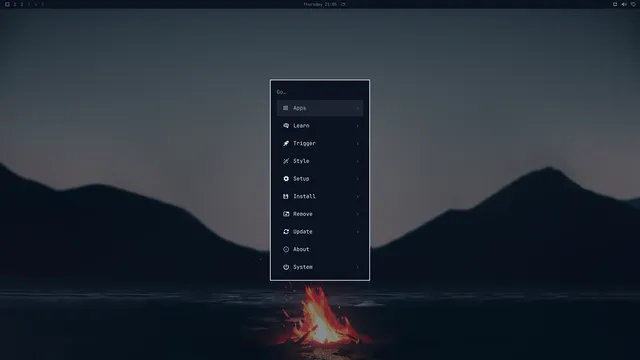Select the About menu entry label

[301, 249]
